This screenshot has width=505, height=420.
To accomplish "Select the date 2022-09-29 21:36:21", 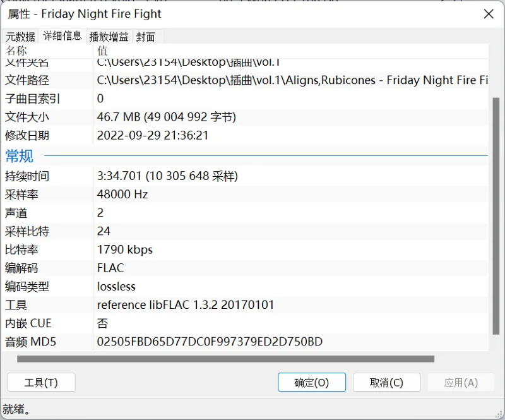I will point(153,135).
